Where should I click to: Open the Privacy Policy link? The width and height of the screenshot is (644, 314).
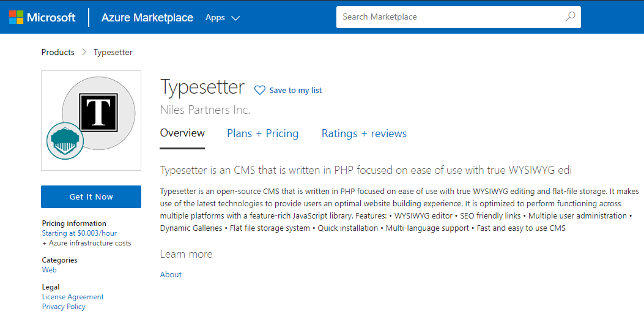point(64,307)
